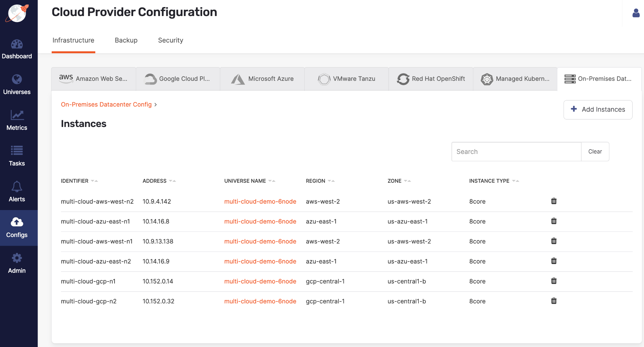Sort the REGION column

[x=331, y=181]
